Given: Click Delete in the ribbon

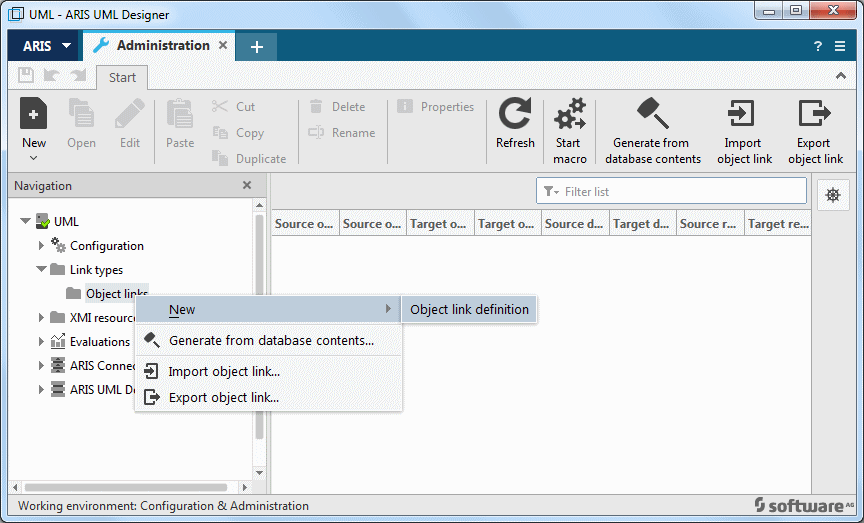Looking at the screenshot, I should (x=337, y=106).
